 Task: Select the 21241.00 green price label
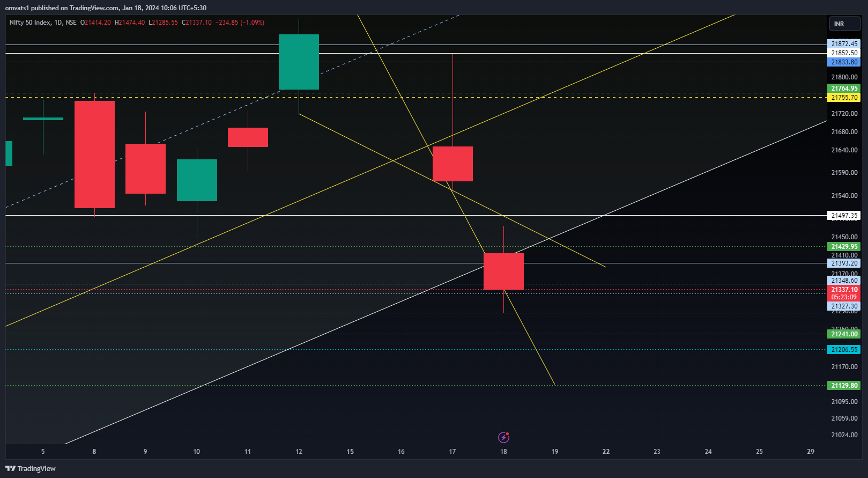(844, 334)
